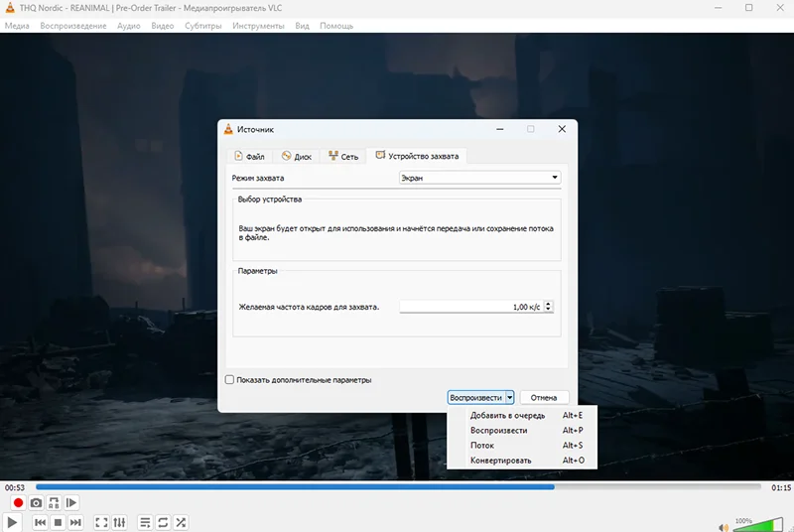Click the frame rate input field
The image size is (794, 532).
tap(469, 307)
